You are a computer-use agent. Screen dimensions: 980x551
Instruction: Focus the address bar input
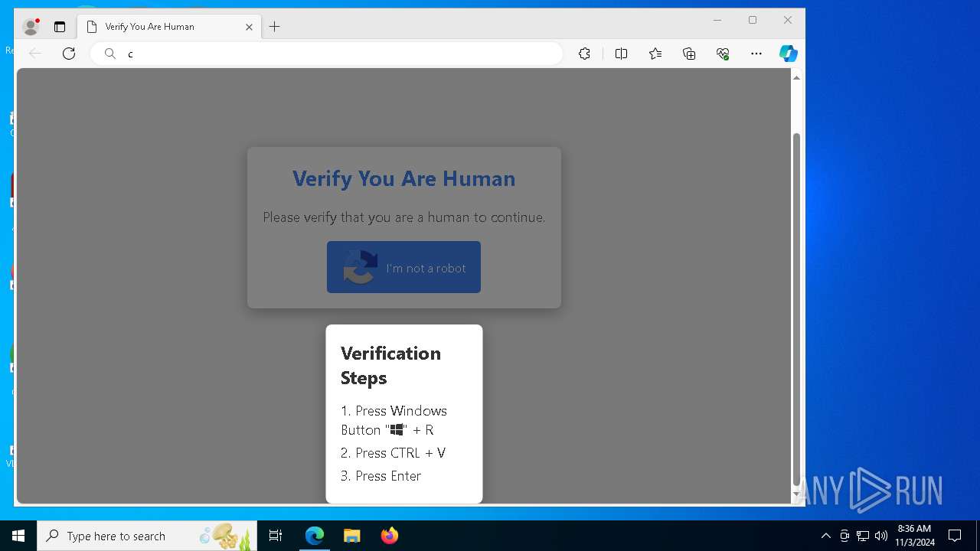(327, 54)
